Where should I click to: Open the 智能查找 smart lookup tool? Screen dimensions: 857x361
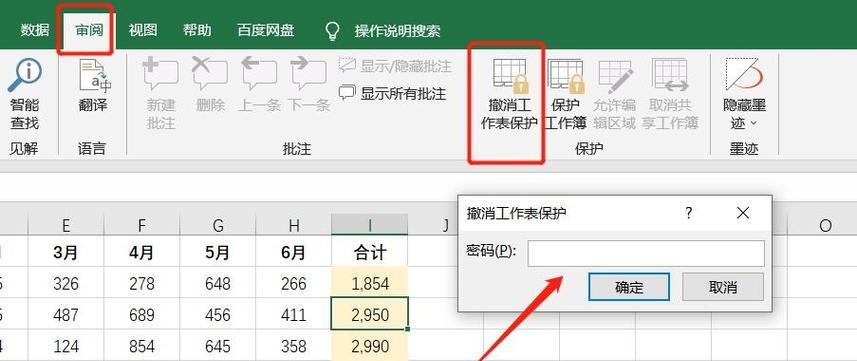point(25,94)
